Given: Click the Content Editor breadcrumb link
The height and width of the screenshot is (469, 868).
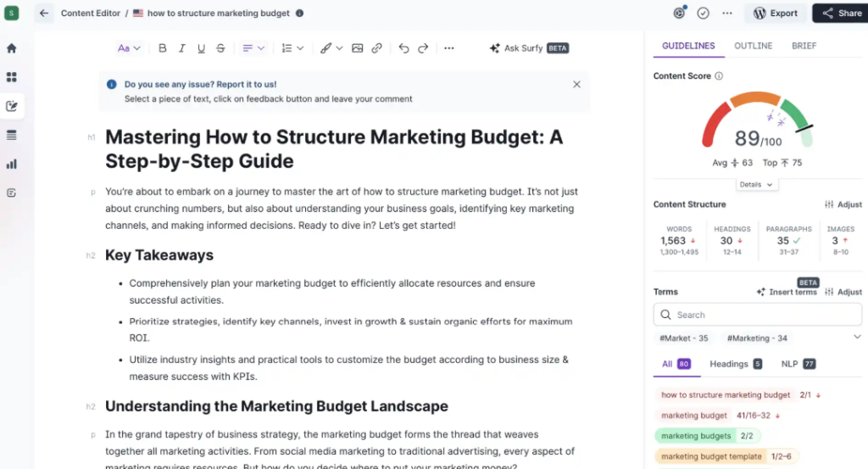Looking at the screenshot, I should tap(90, 13).
